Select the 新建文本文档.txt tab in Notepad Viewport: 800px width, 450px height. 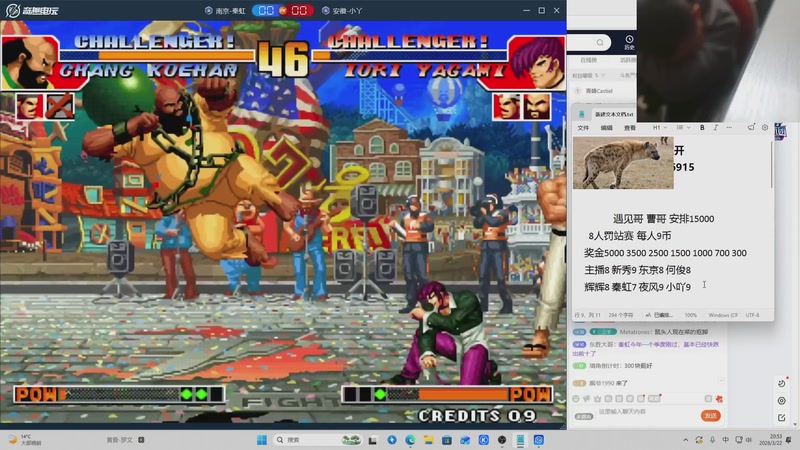pyautogui.click(x=614, y=114)
